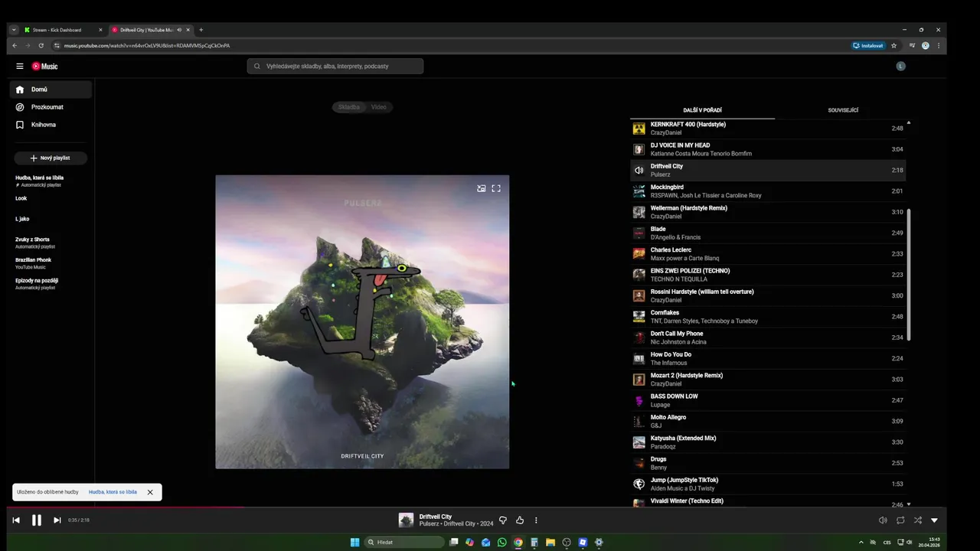
Task: Play Wellerman (Hardstyle Remix)
Action: (768, 212)
